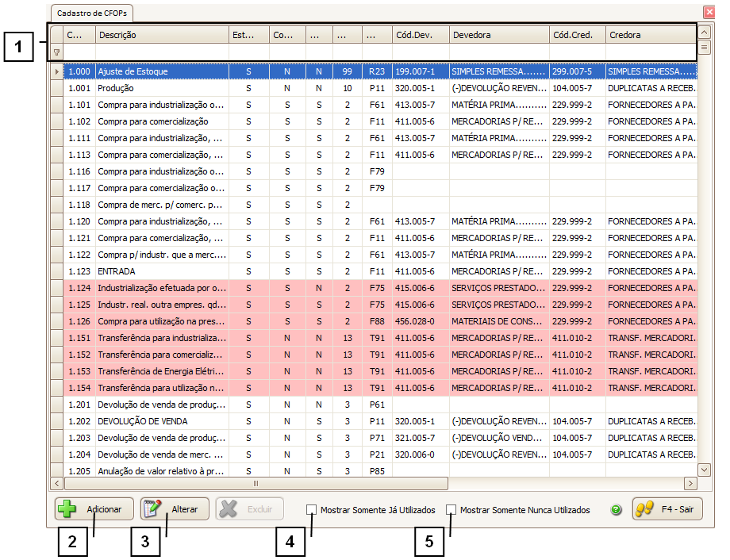Click the vertical scrollbar down arrow

(704, 469)
